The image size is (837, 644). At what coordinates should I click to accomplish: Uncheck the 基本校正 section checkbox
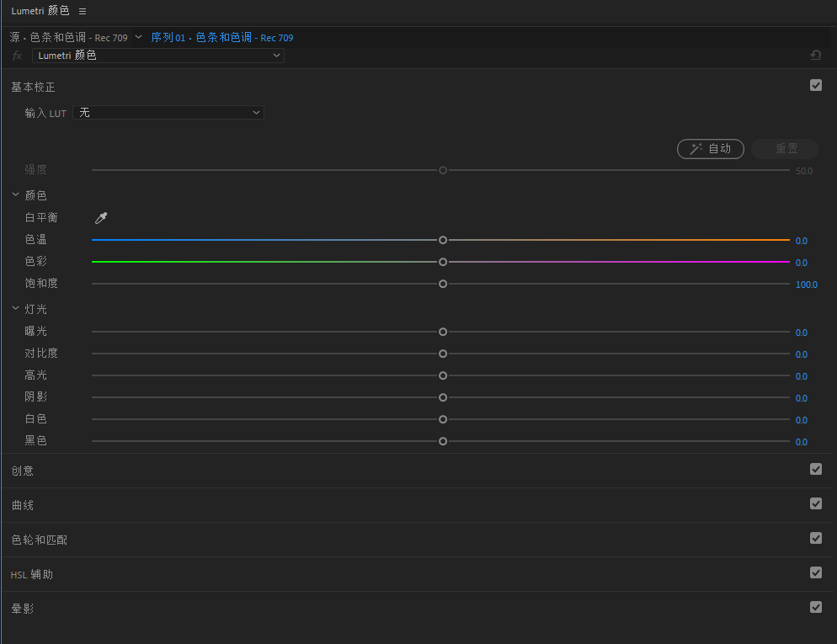tap(815, 85)
